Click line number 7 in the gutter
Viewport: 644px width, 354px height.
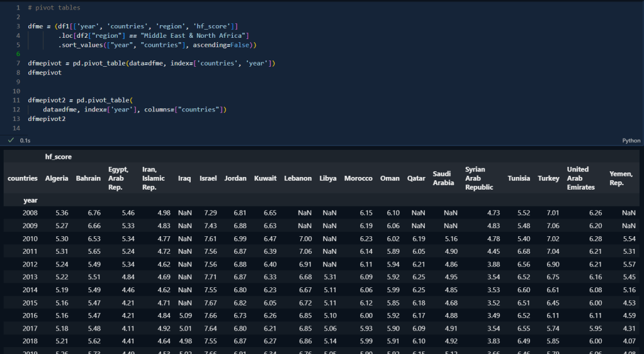pos(18,64)
